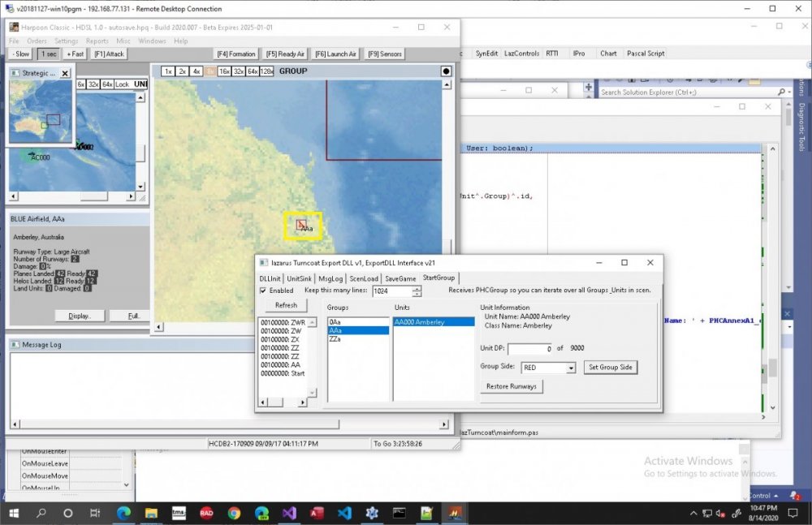Increase the Keep this many lines spinner

tap(417, 288)
